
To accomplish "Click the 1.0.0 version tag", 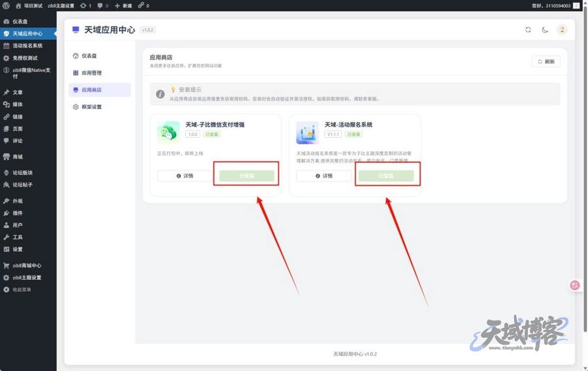I will 193,134.
